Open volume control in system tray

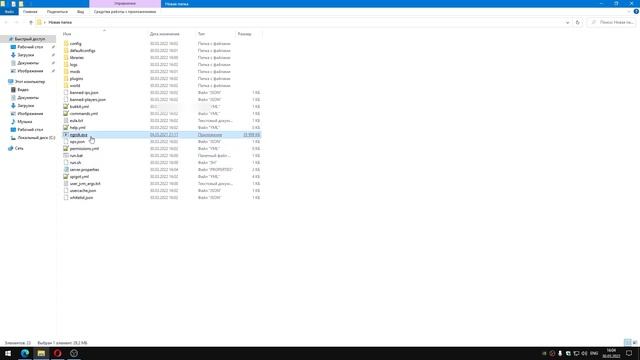click(x=584, y=353)
